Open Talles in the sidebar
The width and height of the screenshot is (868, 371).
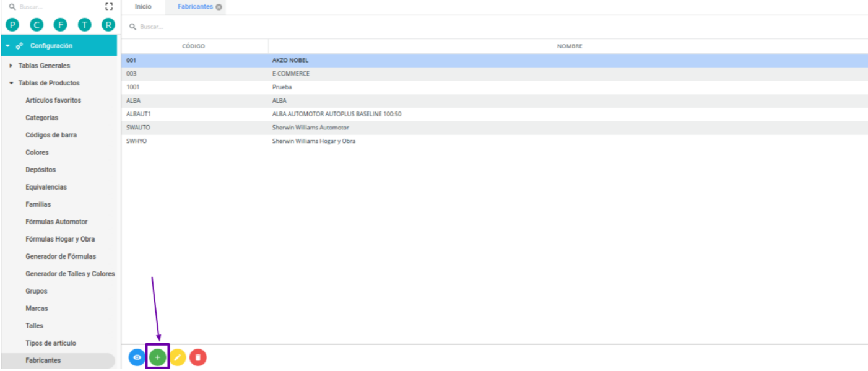point(35,326)
